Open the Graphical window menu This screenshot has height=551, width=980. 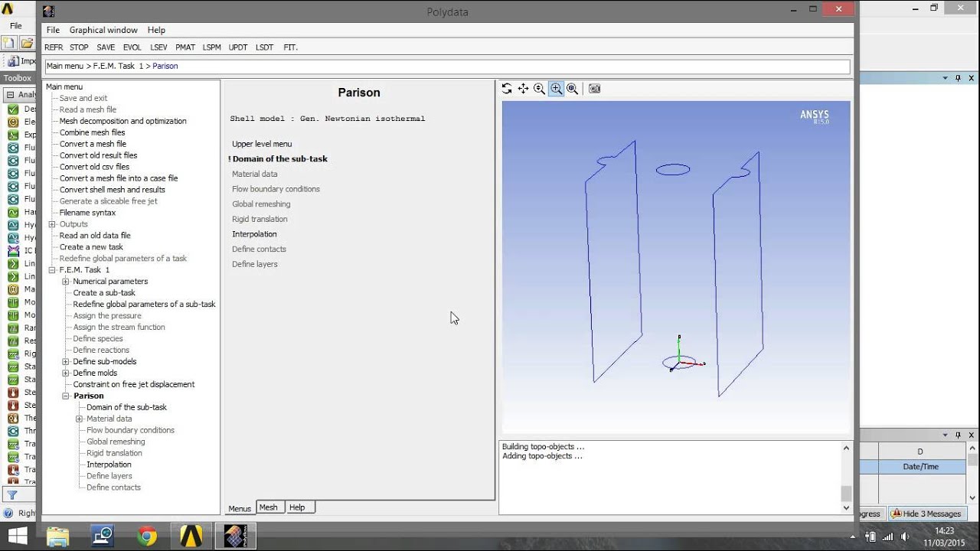point(103,30)
